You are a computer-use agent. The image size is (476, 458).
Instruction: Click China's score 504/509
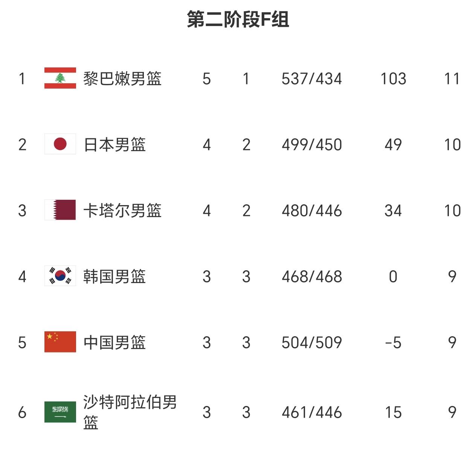tap(312, 343)
